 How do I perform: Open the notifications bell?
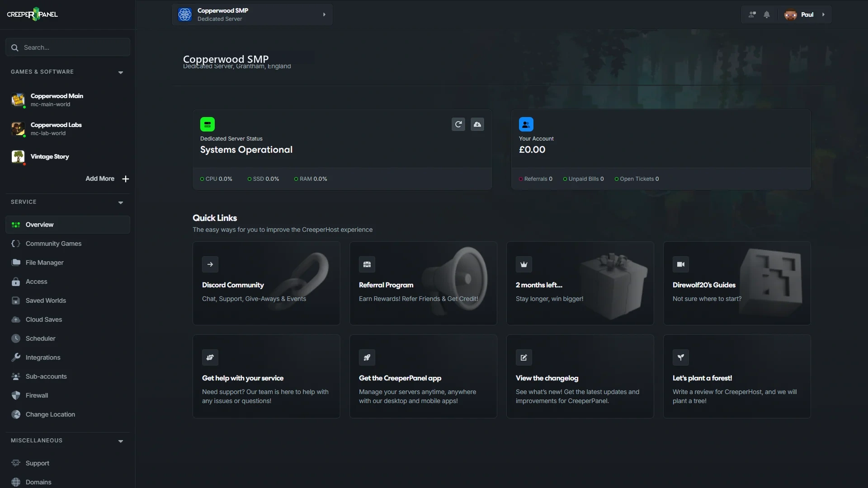point(767,14)
